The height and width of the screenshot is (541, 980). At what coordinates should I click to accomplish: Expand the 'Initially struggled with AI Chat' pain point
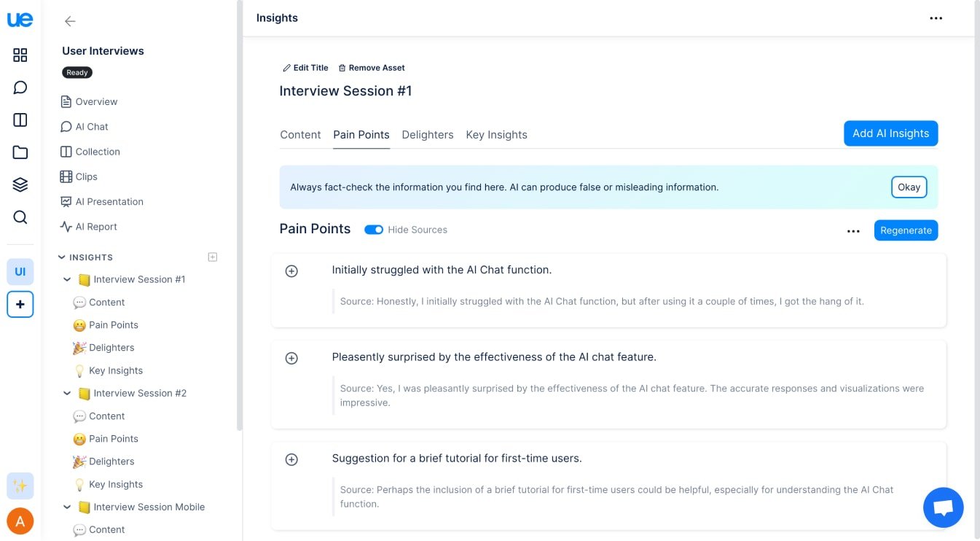[291, 271]
